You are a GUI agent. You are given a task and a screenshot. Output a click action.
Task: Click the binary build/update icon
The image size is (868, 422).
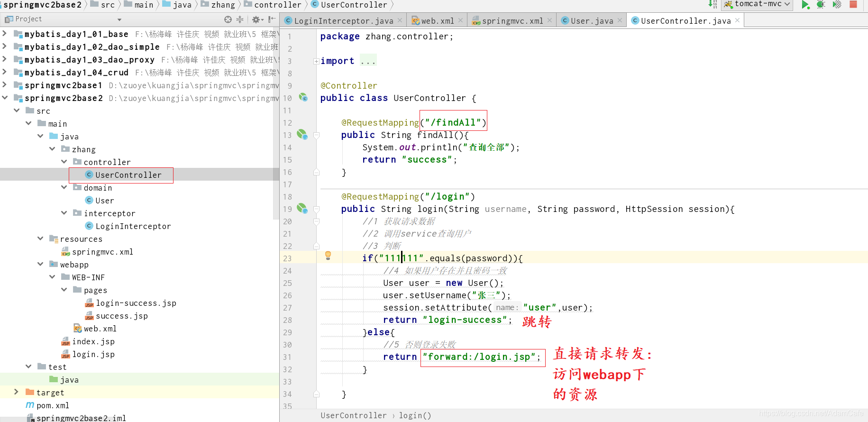pos(713,4)
